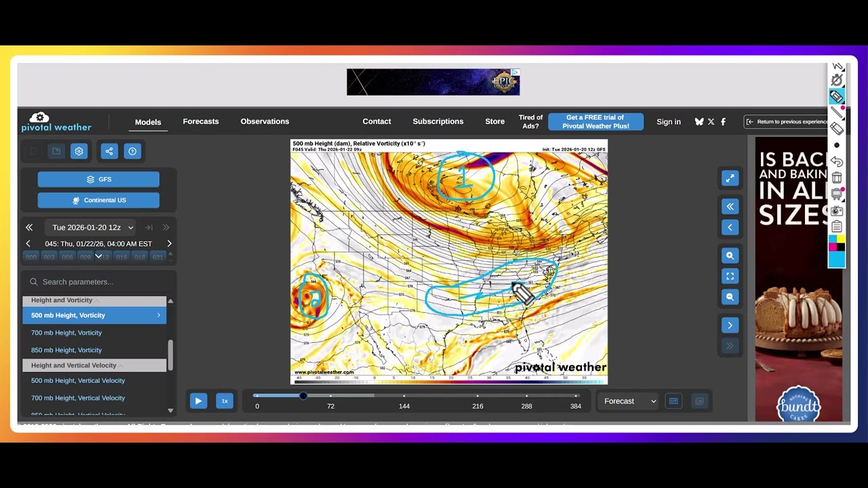Click the undo arrow in annotation toolbar

837,161
